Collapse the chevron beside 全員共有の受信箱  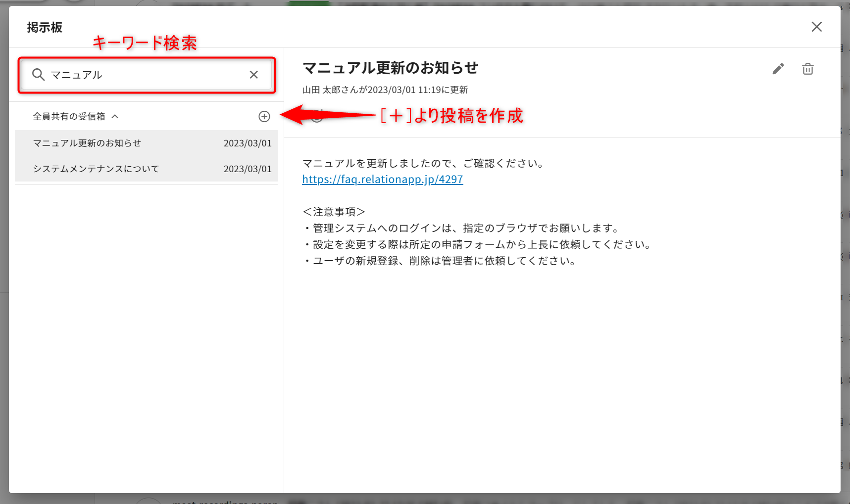point(115,117)
